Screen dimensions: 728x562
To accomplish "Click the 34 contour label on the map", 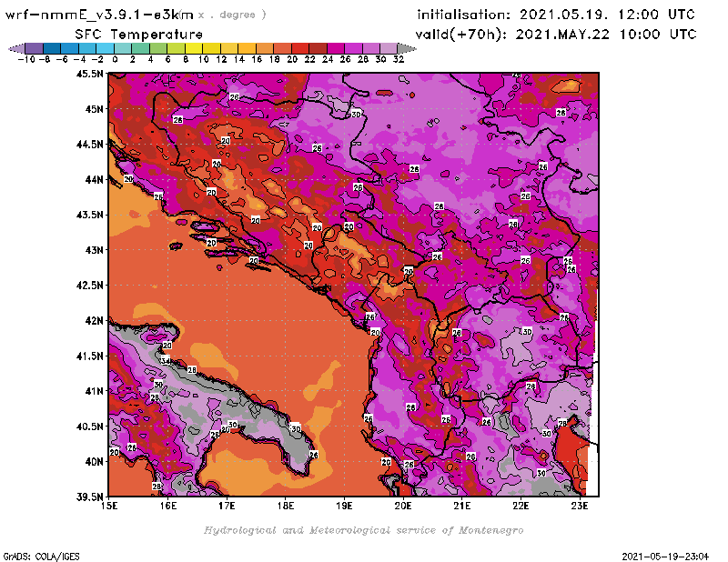I will (166, 361).
